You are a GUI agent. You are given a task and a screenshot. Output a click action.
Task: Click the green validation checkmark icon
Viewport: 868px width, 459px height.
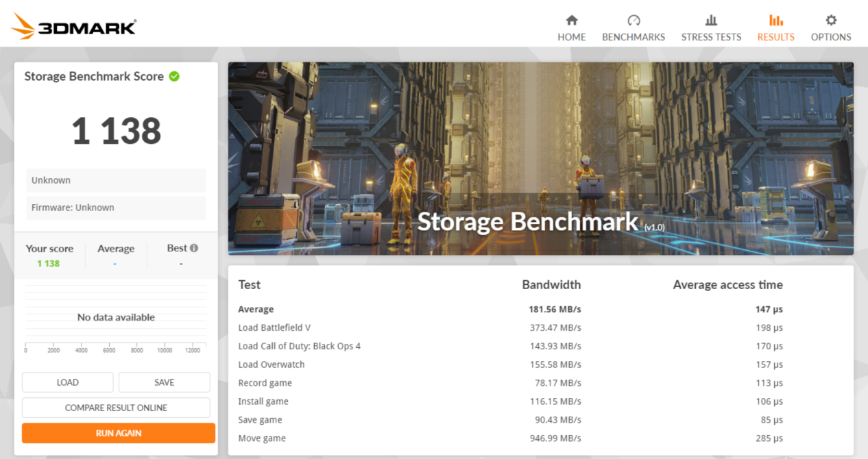point(174,76)
